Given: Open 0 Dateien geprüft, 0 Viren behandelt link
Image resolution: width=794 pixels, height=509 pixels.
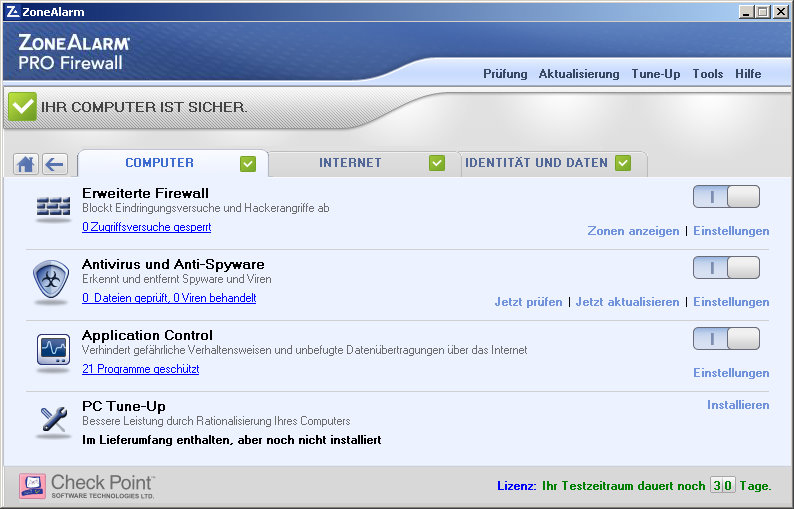Looking at the screenshot, I should [x=169, y=298].
